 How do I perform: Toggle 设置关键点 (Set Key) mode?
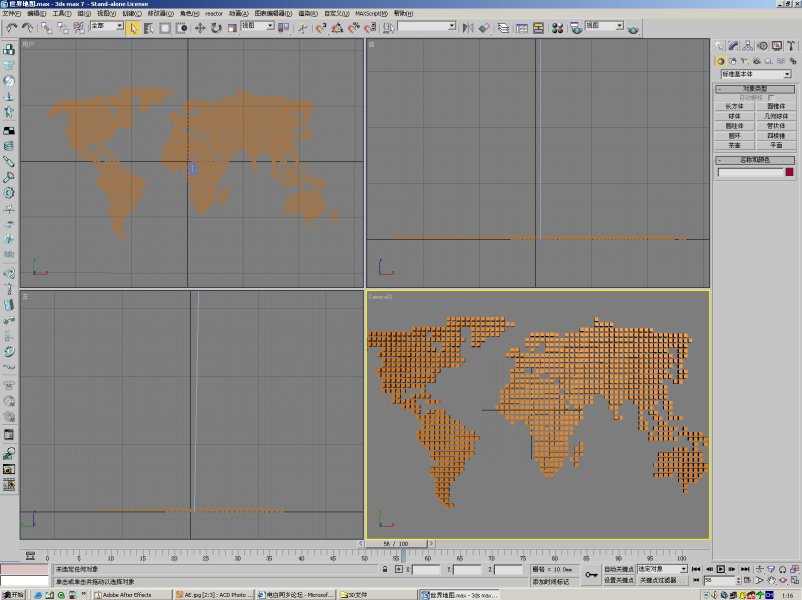pos(617,579)
